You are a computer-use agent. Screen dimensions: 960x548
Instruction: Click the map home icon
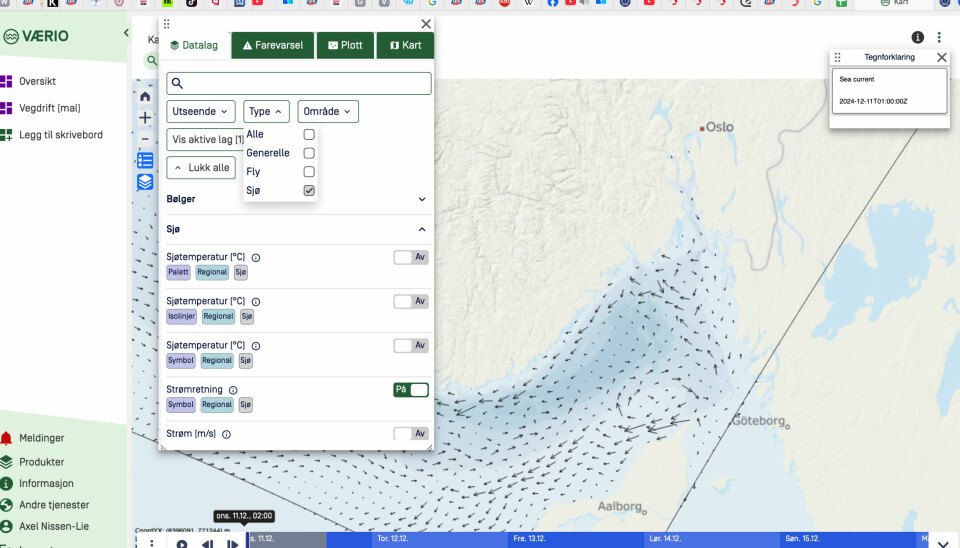pos(145,97)
